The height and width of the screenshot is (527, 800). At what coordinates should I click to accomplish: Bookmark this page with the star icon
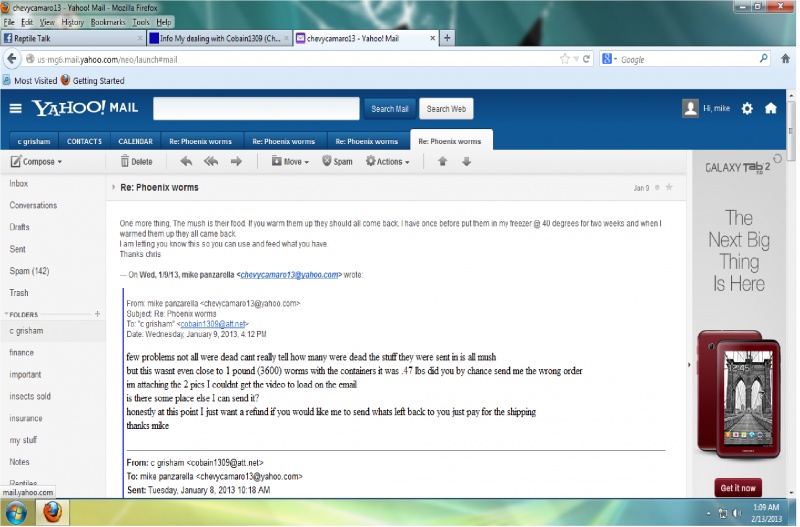(x=564, y=59)
